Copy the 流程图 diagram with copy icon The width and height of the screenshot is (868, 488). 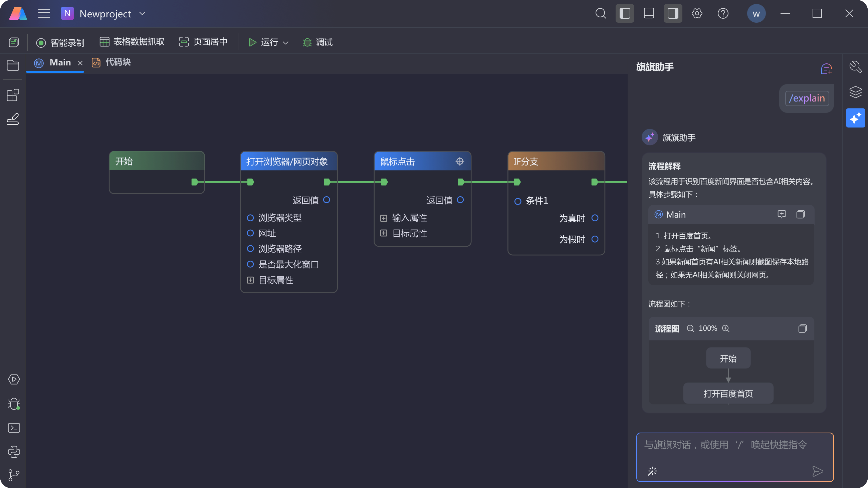tap(802, 328)
